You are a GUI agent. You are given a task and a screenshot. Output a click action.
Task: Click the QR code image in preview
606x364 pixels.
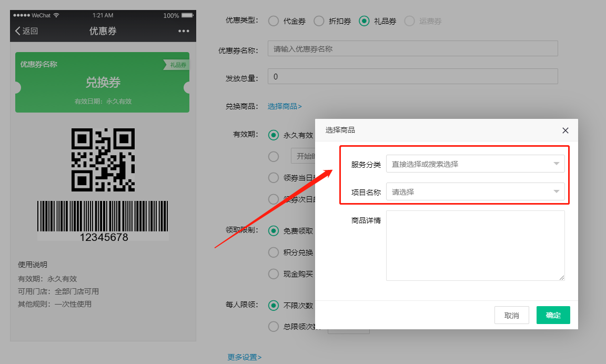(x=103, y=160)
